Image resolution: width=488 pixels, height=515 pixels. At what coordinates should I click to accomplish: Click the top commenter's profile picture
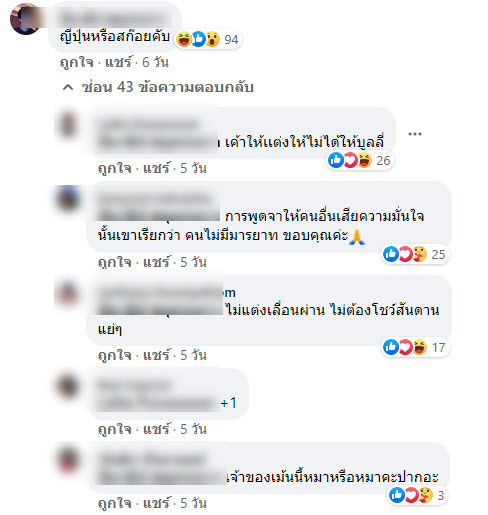tap(25, 19)
